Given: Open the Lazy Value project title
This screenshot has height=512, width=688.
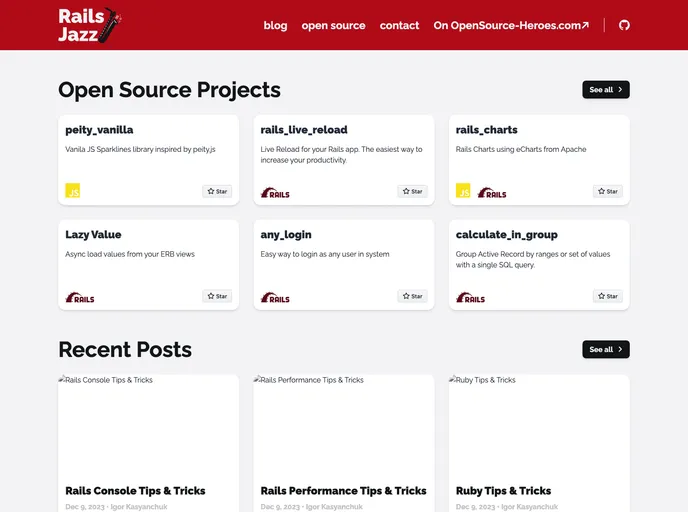Looking at the screenshot, I should (x=93, y=235).
